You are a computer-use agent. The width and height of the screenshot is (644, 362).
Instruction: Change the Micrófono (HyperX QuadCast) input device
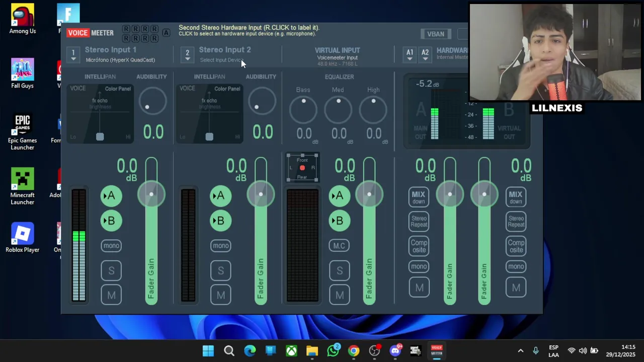(x=120, y=60)
